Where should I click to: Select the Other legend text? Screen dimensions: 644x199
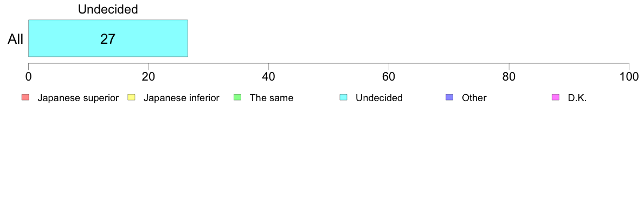tap(474, 98)
